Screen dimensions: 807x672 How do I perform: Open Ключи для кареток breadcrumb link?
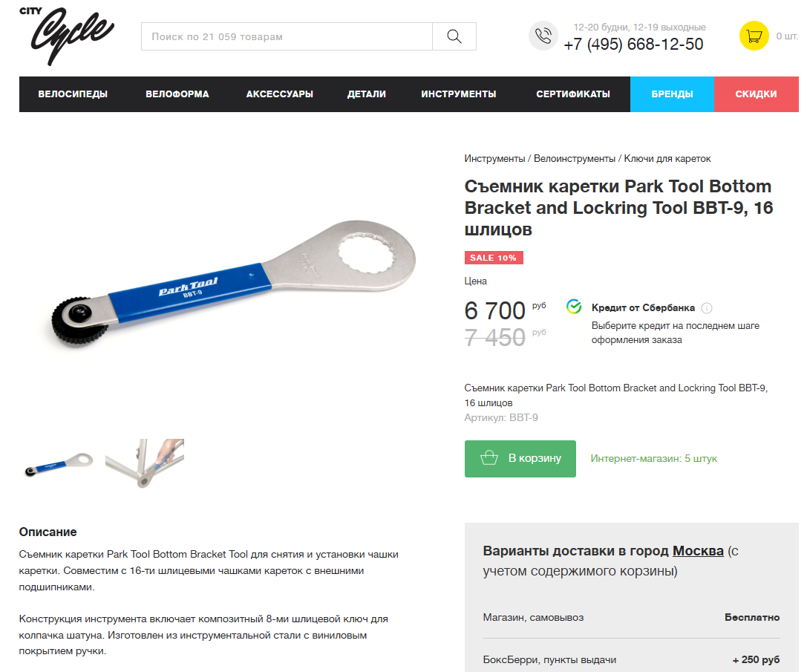tap(667, 159)
